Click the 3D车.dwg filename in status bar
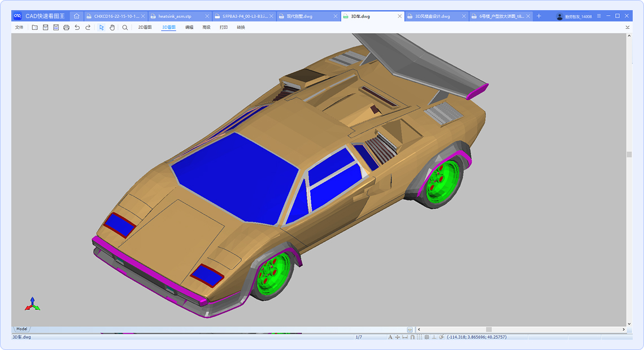644x350 pixels. point(22,337)
